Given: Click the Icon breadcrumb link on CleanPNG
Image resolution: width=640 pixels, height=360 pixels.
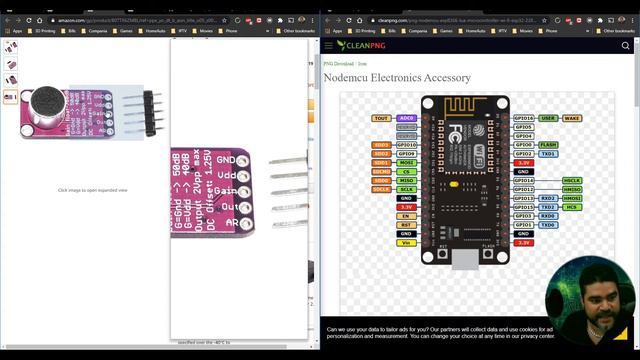Looking at the screenshot, I should coord(362,64).
